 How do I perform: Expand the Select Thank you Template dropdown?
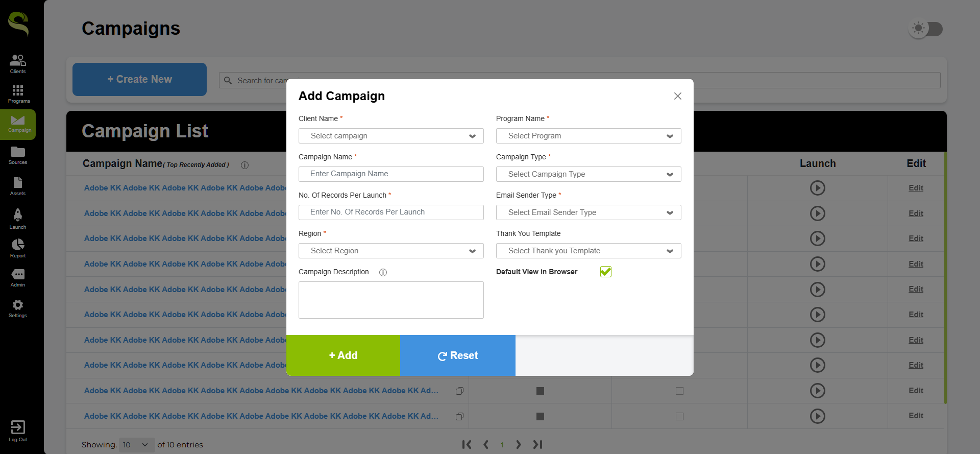pyautogui.click(x=589, y=251)
